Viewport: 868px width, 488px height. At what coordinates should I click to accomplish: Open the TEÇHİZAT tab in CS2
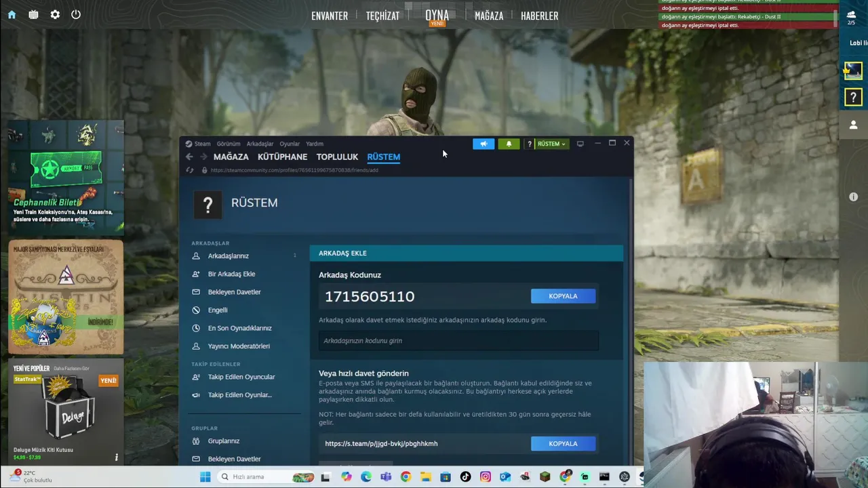click(x=382, y=16)
